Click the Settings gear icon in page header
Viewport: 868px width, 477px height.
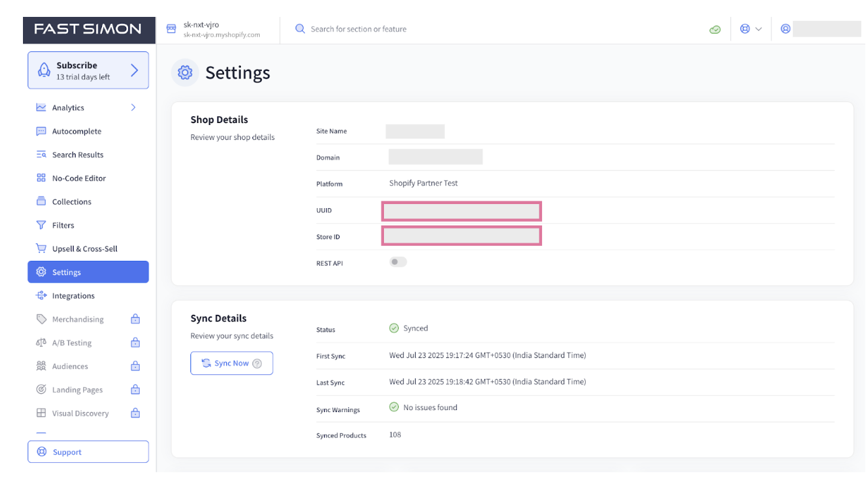point(185,73)
